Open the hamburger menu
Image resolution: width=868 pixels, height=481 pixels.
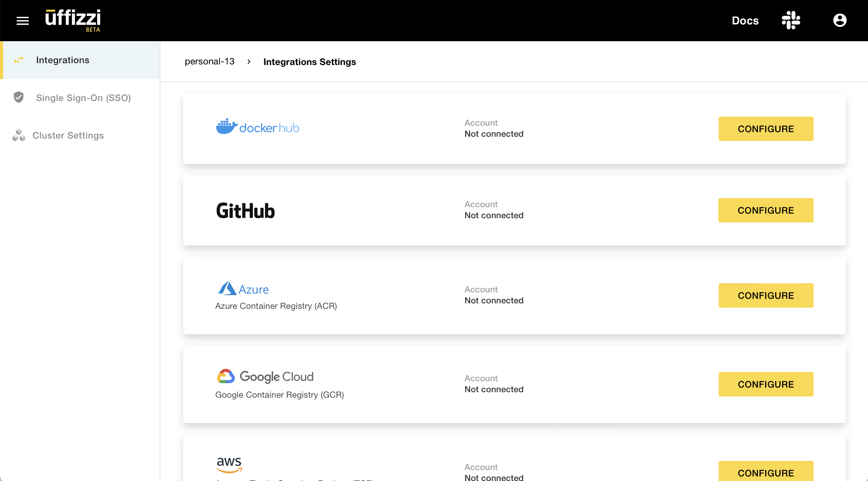[x=23, y=21]
